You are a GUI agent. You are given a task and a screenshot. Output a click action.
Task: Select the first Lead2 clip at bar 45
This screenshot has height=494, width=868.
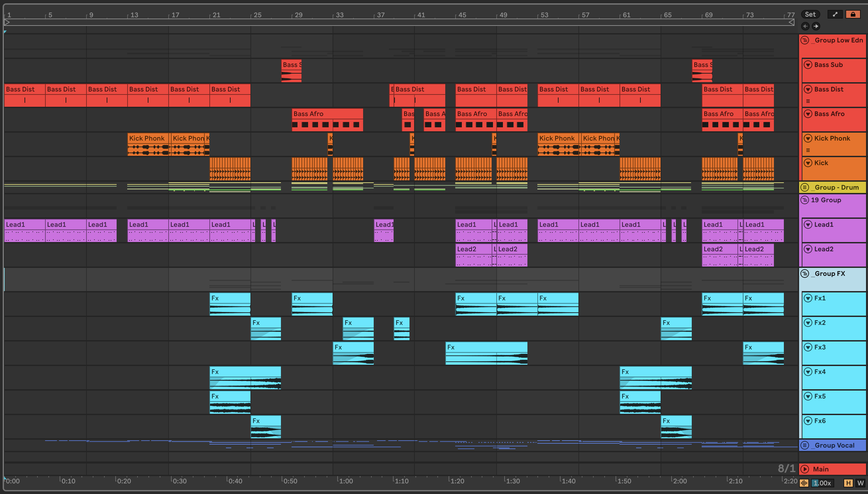(x=473, y=255)
